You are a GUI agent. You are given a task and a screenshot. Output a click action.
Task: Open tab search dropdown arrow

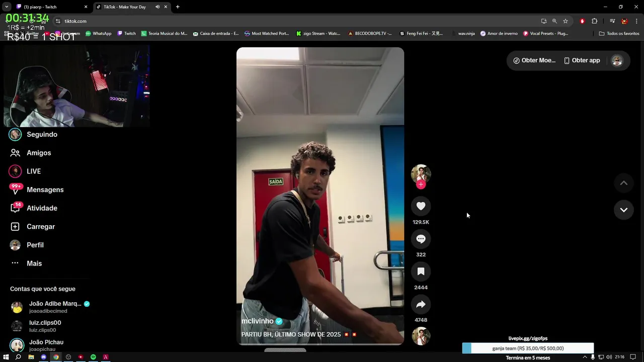[6, 7]
